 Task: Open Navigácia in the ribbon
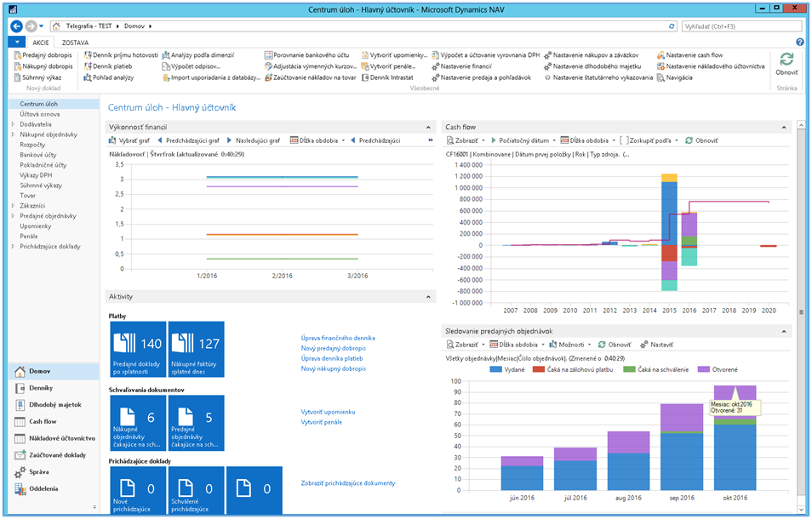(x=674, y=77)
